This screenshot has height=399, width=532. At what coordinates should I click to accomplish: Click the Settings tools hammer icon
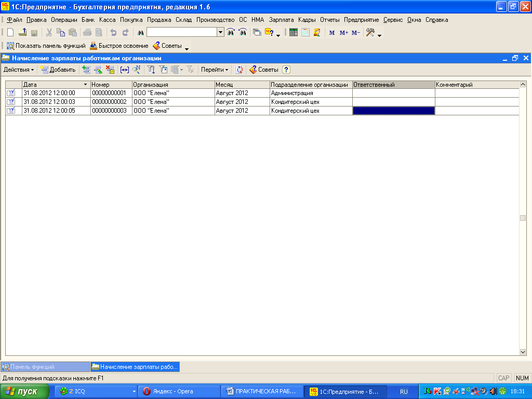(370, 33)
